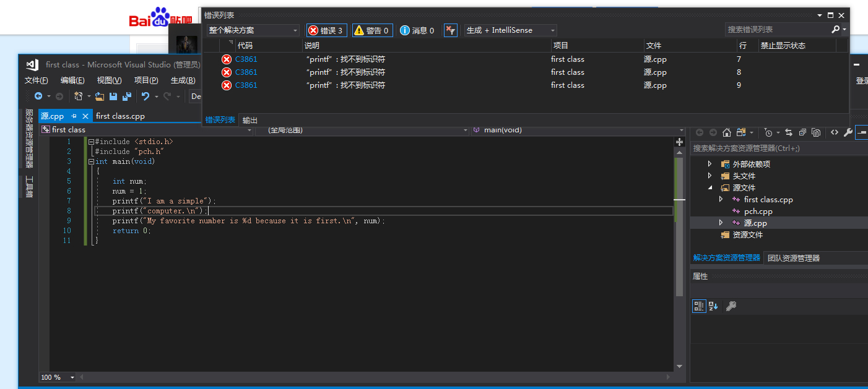Image resolution: width=868 pixels, height=389 pixels.
Task: Toggle the 消息 0 messages filter
Action: (x=417, y=30)
